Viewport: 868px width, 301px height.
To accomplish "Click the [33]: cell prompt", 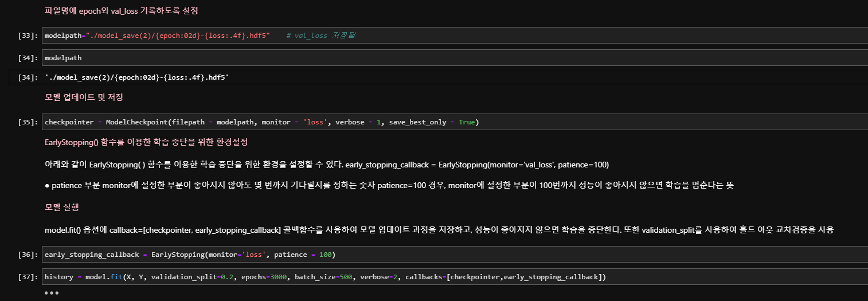I will tap(28, 36).
